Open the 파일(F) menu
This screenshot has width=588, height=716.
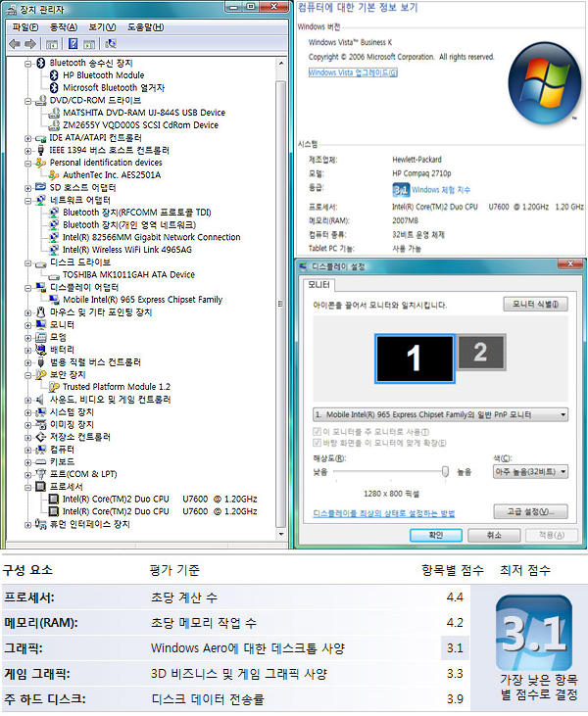pyautogui.click(x=25, y=27)
